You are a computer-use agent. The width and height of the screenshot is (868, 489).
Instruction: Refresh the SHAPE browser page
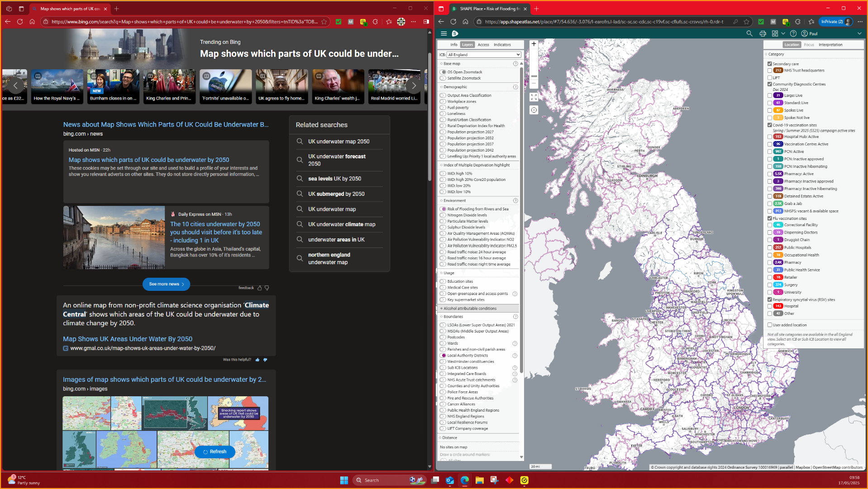[x=453, y=21]
